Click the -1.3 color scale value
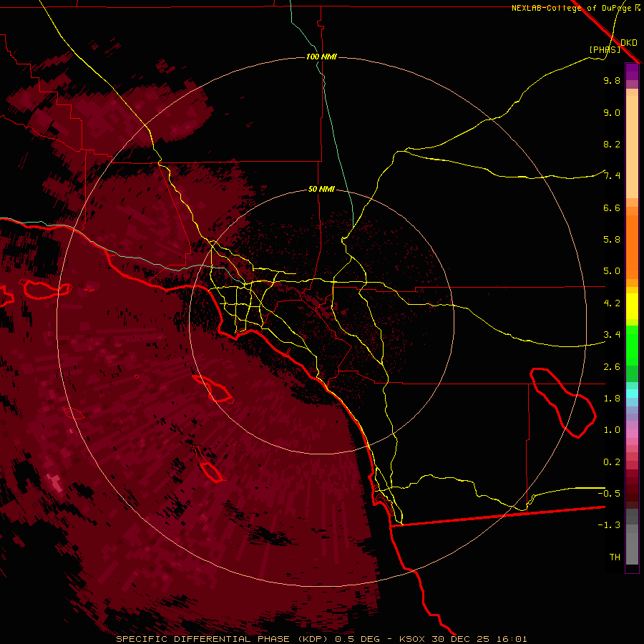 click(609, 525)
